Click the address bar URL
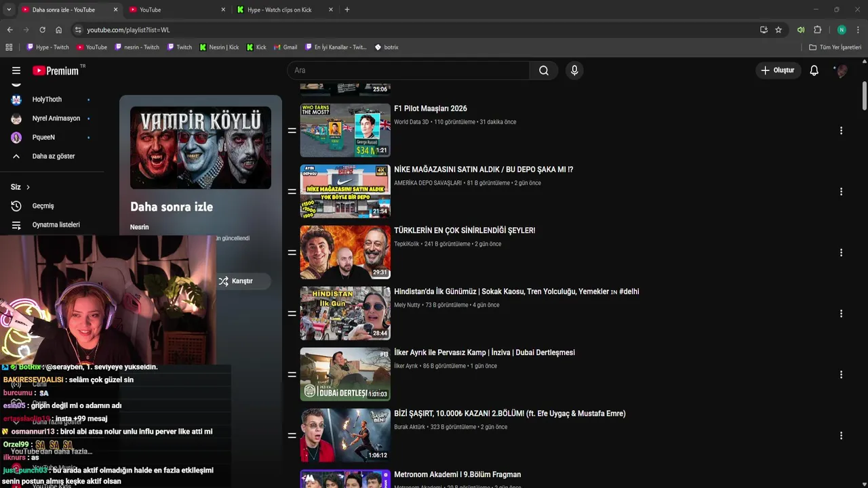The width and height of the screenshot is (868, 488). pyautogui.click(x=128, y=30)
